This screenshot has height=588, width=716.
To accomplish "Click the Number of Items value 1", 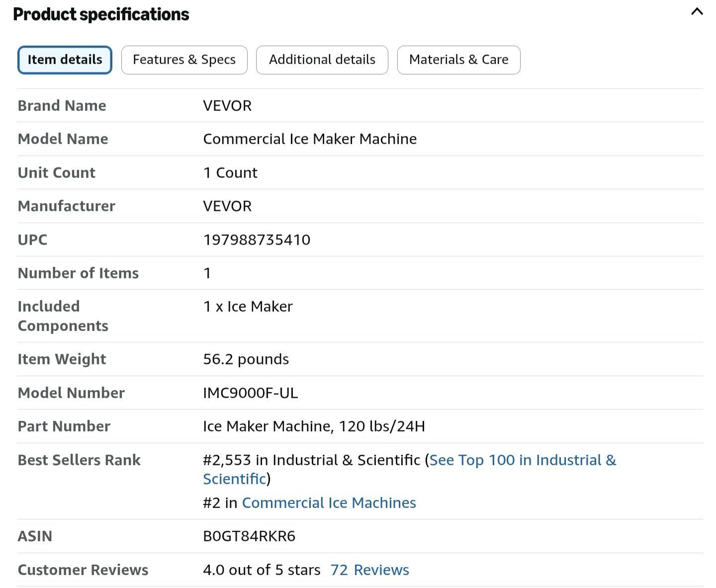I will point(207,273).
